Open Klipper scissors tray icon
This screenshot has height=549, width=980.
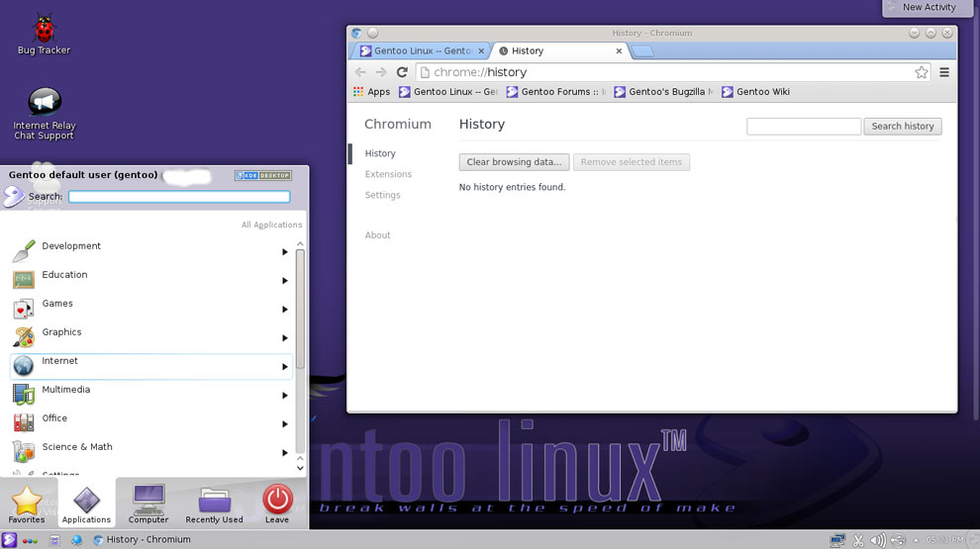point(858,540)
